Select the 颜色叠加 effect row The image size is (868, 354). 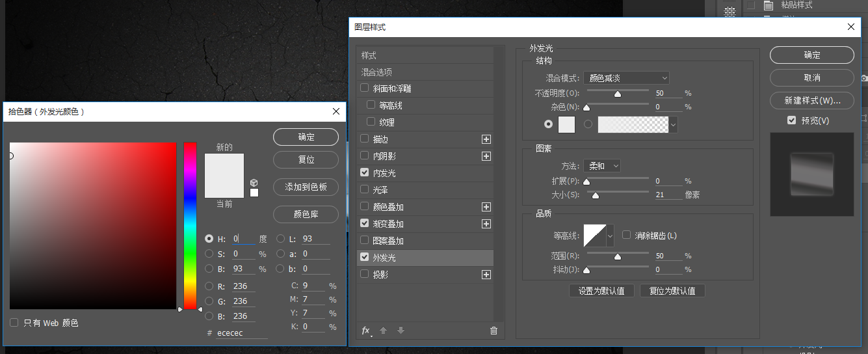click(x=425, y=207)
